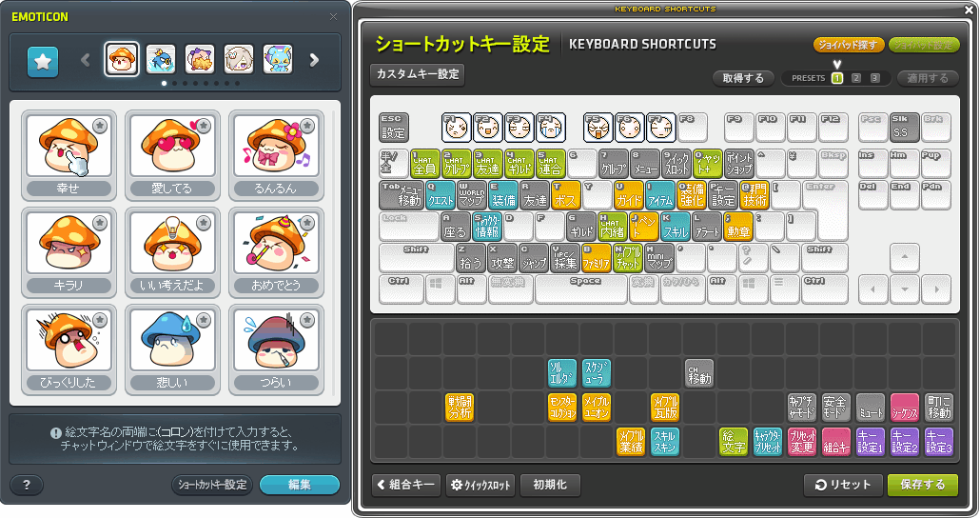The height and width of the screenshot is (518, 980).
Task: Select keyboard preset 3
Action: (875, 78)
